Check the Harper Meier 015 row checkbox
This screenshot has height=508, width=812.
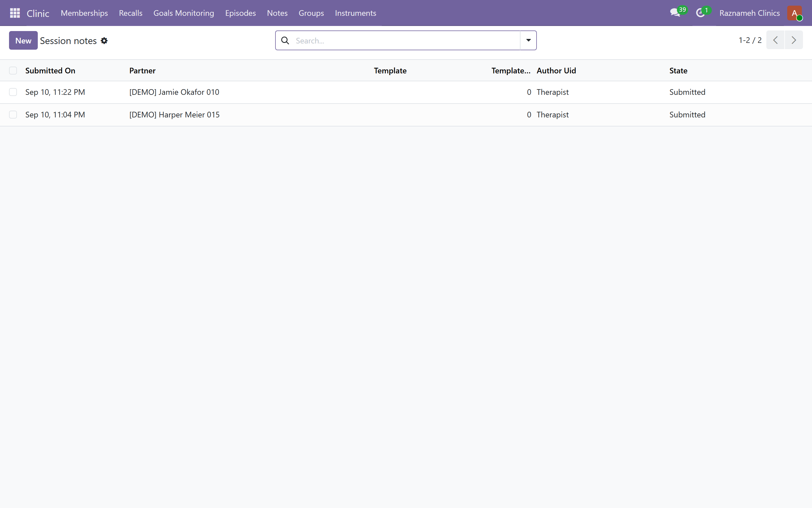coord(13,115)
